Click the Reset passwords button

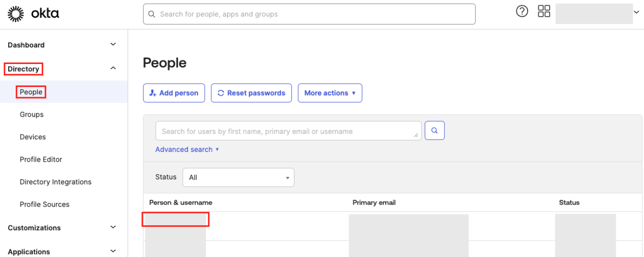[x=251, y=93]
